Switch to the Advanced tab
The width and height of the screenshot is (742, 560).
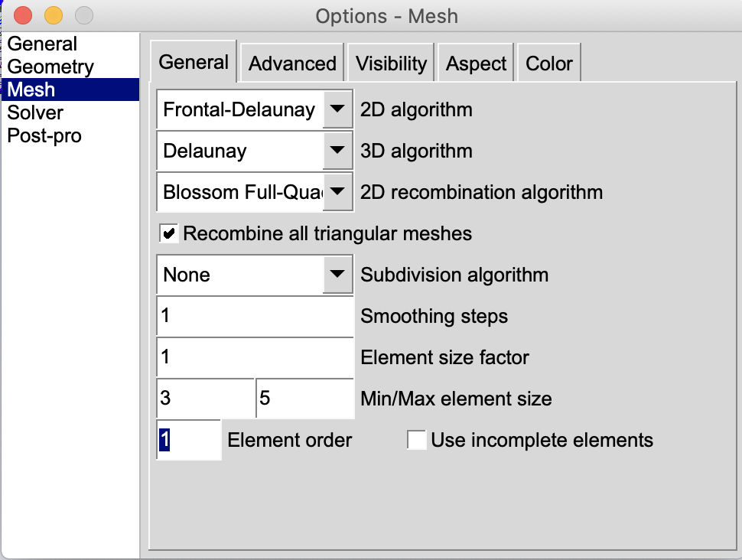tap(292, 63)
